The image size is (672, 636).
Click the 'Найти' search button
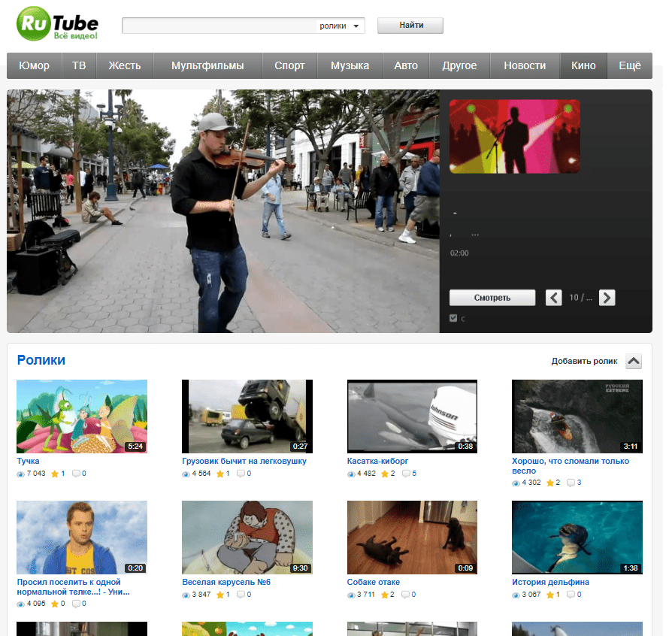[410, 26]
